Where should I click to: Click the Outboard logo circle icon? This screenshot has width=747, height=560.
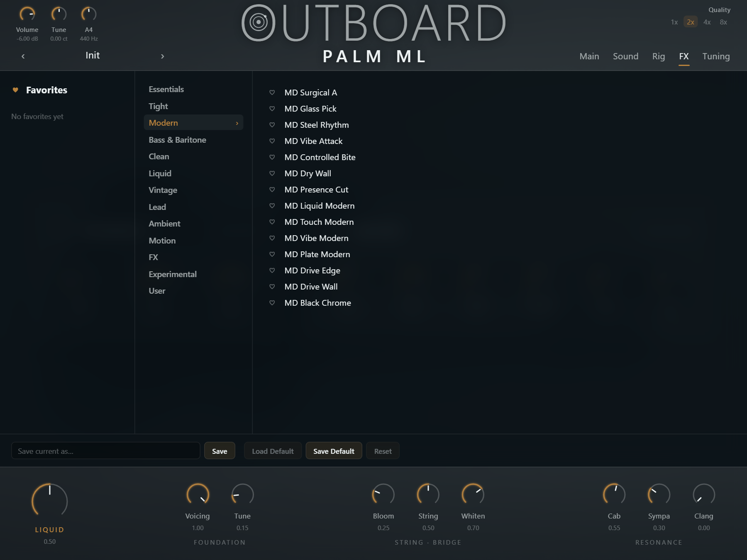(258, 22)
